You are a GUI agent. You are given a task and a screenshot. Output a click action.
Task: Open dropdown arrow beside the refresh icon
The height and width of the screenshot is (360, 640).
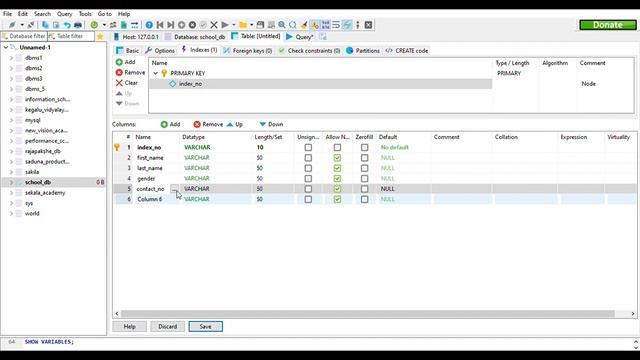click(104, 25)
